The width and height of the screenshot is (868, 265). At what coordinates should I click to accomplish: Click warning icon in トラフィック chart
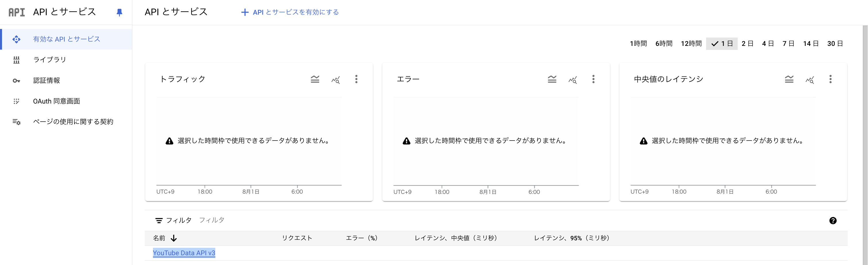tap(169, 141)
